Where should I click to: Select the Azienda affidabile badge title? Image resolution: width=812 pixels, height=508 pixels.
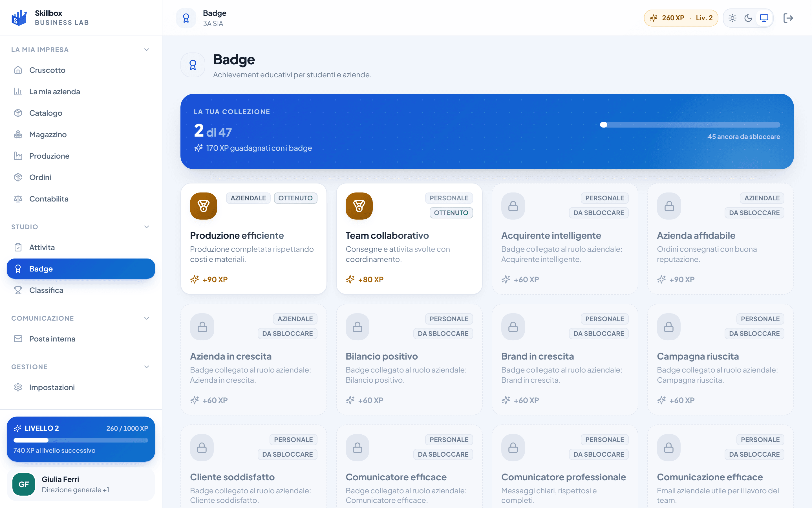click(696, 236)
